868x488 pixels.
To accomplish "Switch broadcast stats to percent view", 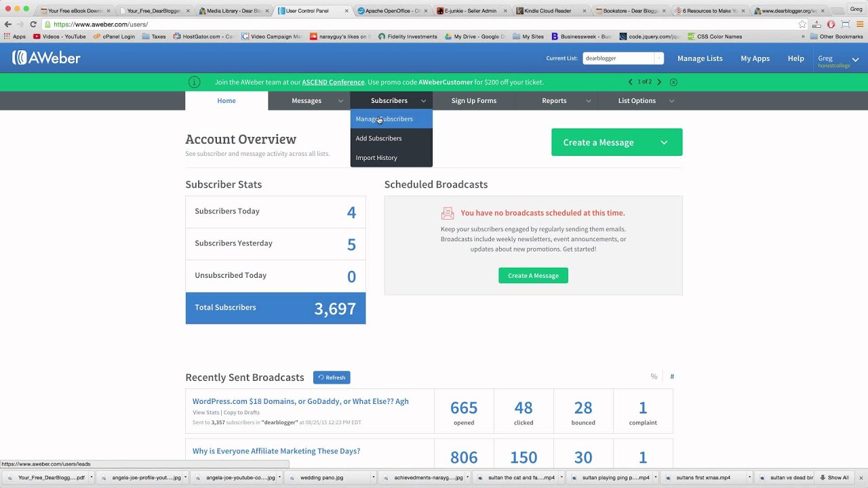I will tap(654, 377).
